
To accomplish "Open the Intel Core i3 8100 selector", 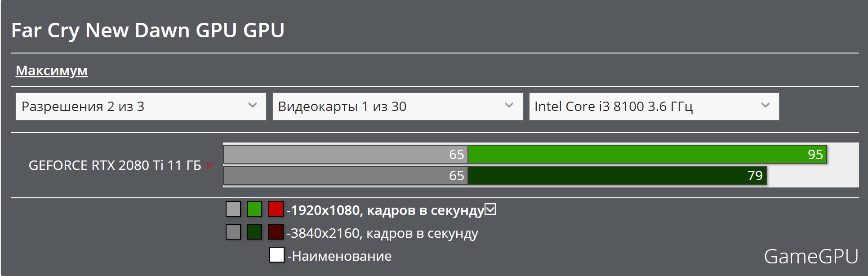I will [x=654, y=107].
